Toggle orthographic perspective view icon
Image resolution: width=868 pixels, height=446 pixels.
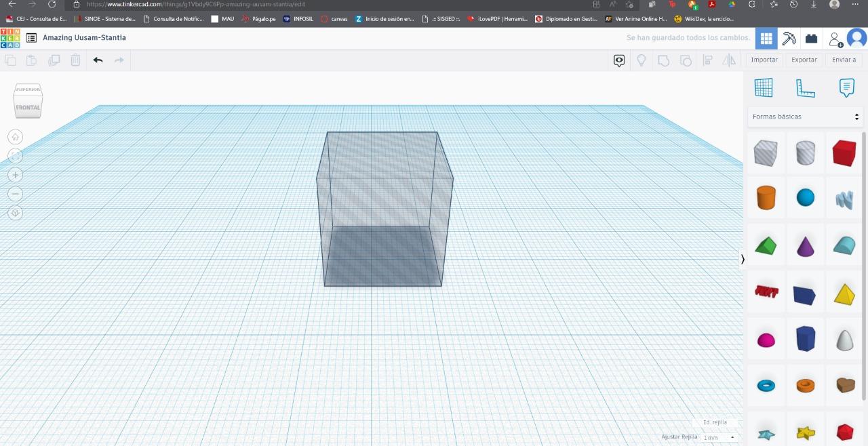click(15, 213)
